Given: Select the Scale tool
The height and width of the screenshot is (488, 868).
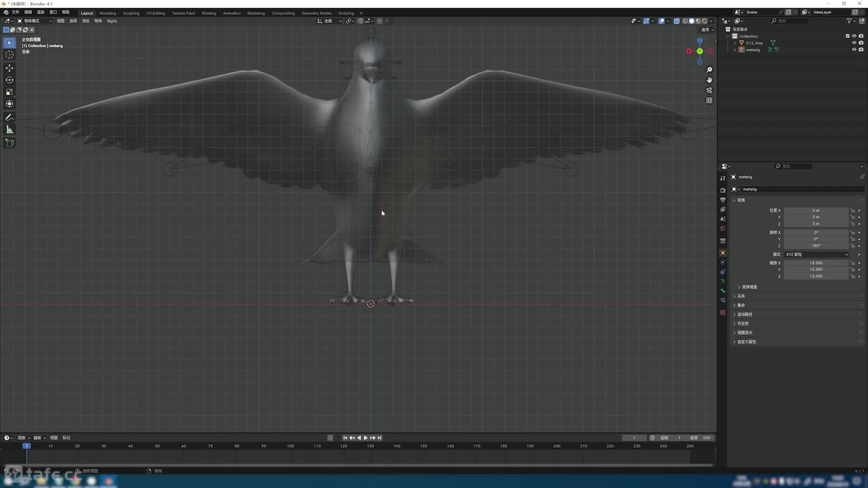Looking at the screenshot, I should pos(9,92).
